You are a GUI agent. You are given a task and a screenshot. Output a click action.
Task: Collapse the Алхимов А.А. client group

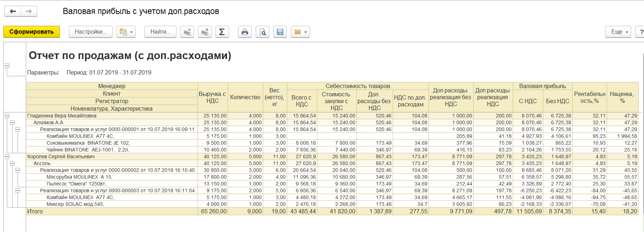[12, 122]
